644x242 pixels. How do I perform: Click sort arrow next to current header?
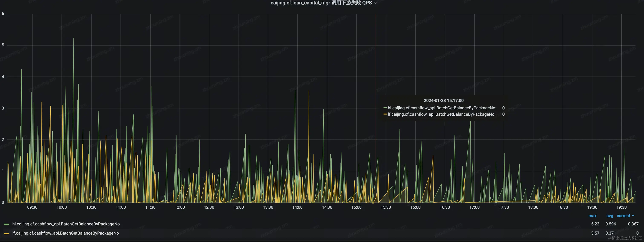point(633,216)
